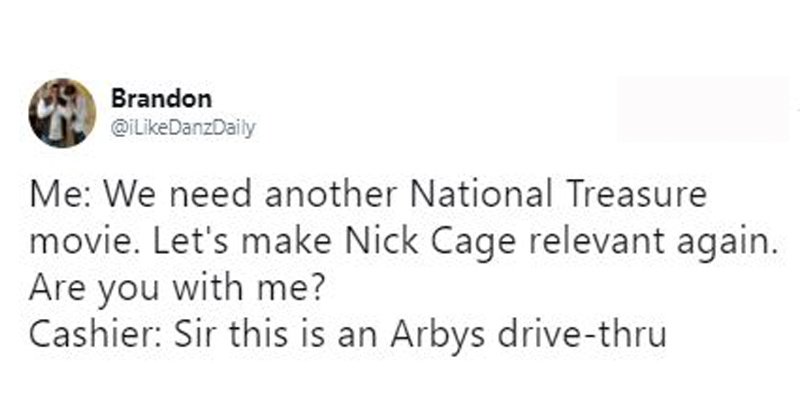Click the blank box right of the username
The width and height of the screenshot is (800, 420).
click(x=701, y=110)
